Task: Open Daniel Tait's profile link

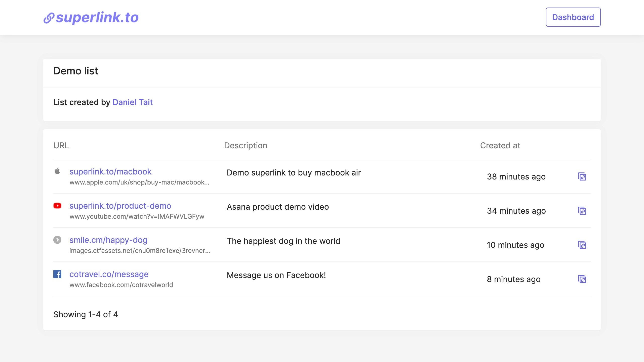Action: pyautogui.click(x=133, y=102)
